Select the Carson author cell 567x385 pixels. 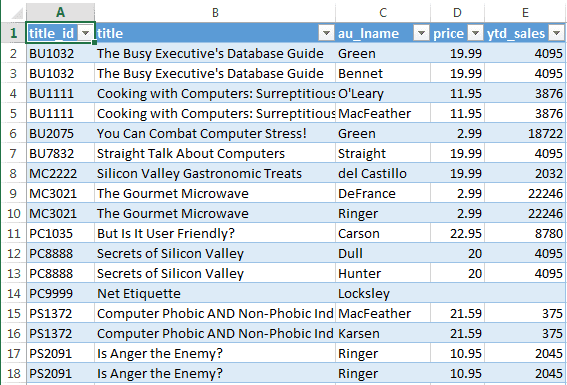pos(383,234)
